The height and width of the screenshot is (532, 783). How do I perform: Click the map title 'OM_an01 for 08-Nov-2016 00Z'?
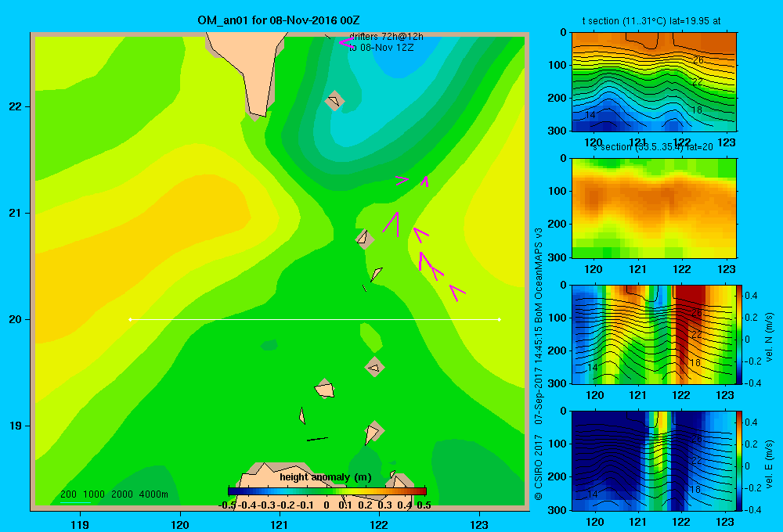pyautogui.click(x=278, y=20)
